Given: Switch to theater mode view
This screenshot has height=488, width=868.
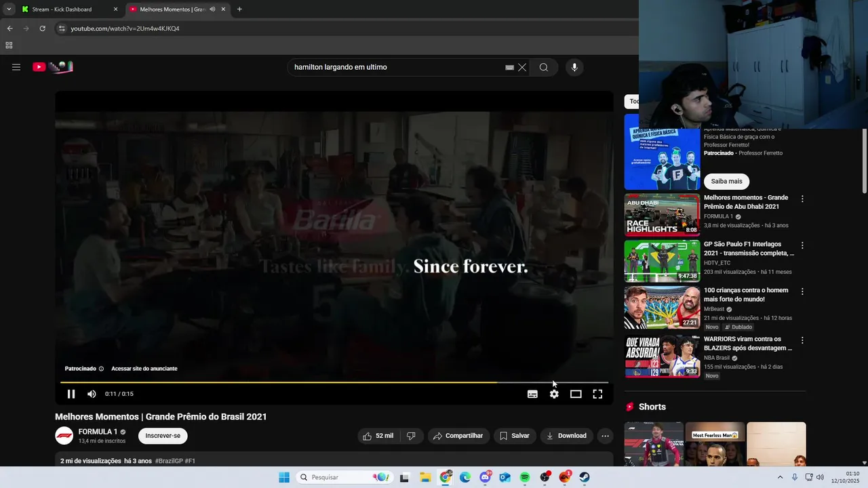Looking at the screenshot, I should (576, 394).
